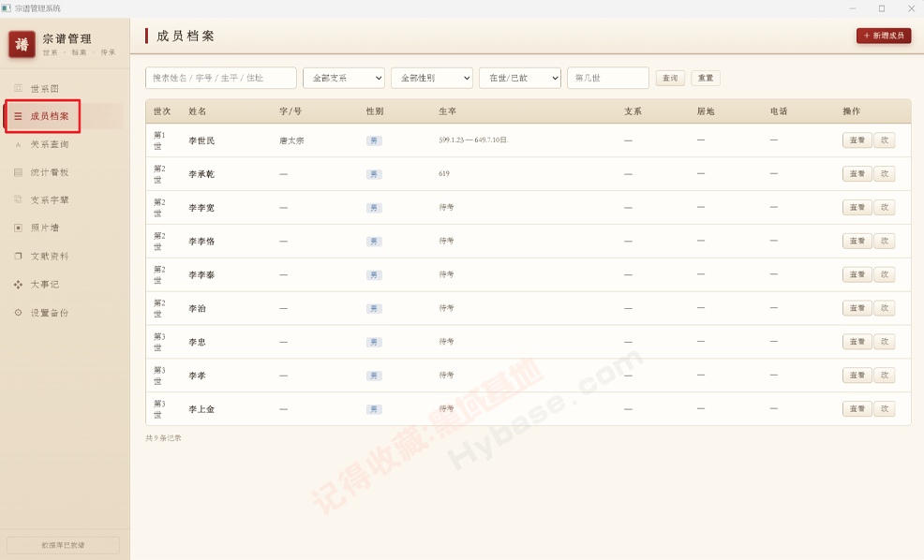Image resolution: width=924 pixels, height=560 pixels.
Task: Open the 照片墙 photo wall
Action: [x=44, y=228]
